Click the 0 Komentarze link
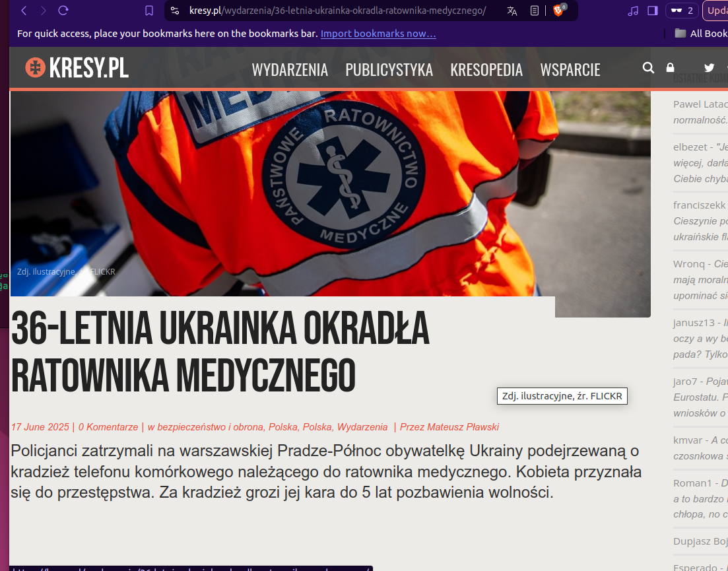Screen dimensions: 728x571 tap(108, 427)
